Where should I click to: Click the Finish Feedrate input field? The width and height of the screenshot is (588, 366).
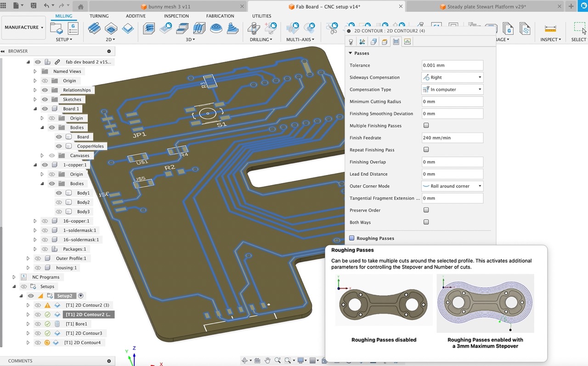(452, 138)
